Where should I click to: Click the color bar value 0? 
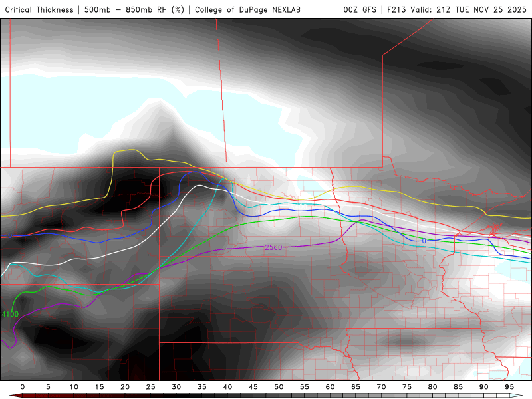click(x=23, y=387)
